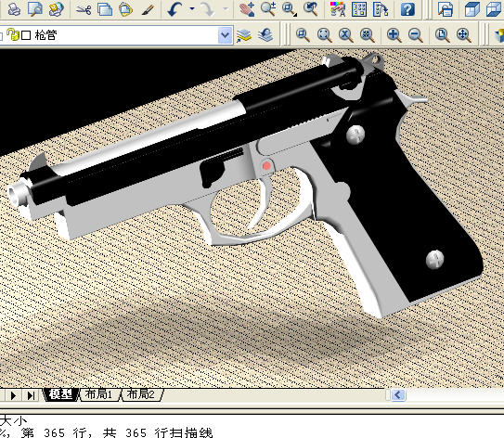Image resolution: width=504 pixels, height=438 pixels.
Task: Select Zoom Scale (X) icon
Action: 345,35
